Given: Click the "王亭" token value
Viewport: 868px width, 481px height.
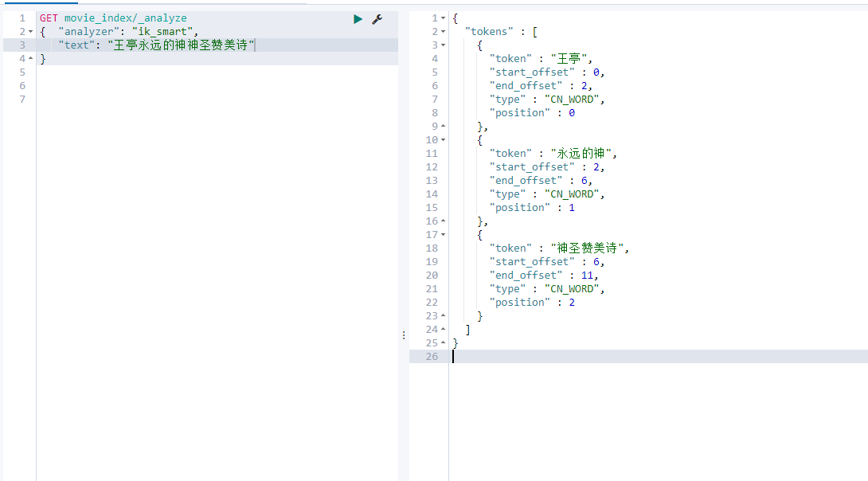Looking at the screenshot, I should 569,59.
